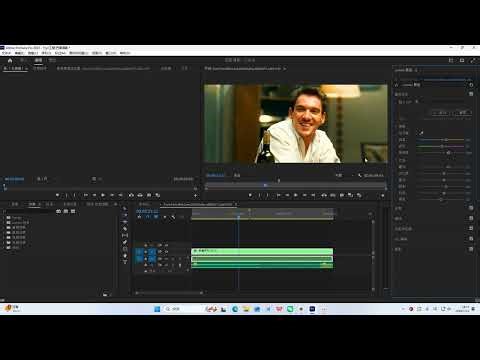Open the File menu

(6, 53)
